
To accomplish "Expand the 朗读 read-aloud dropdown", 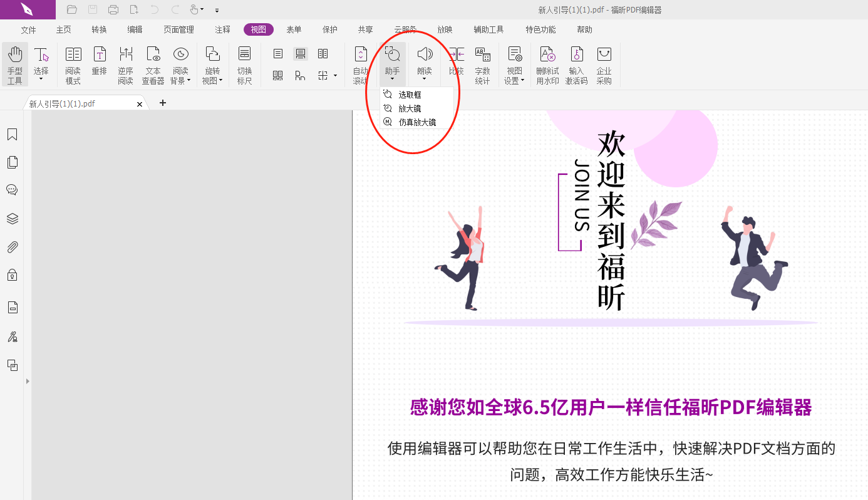I will point(425,80).
